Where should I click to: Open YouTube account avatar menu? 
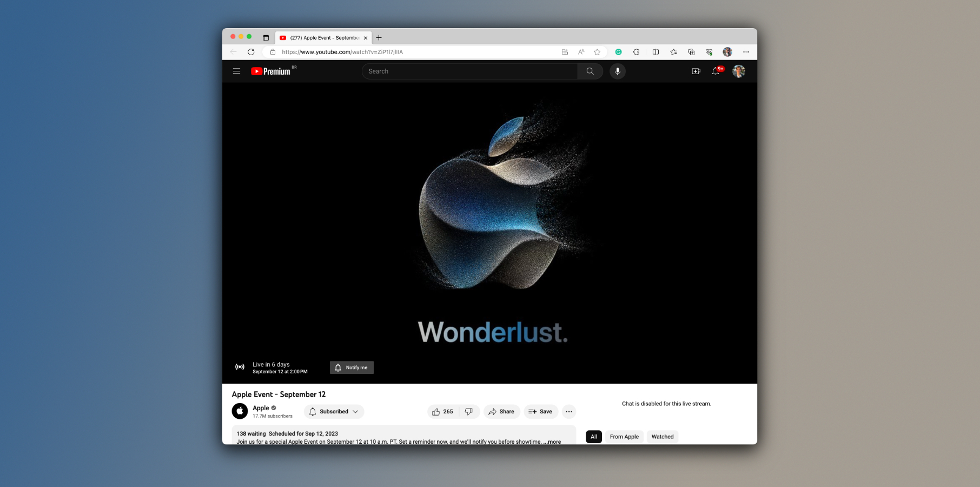click(739, 71)
